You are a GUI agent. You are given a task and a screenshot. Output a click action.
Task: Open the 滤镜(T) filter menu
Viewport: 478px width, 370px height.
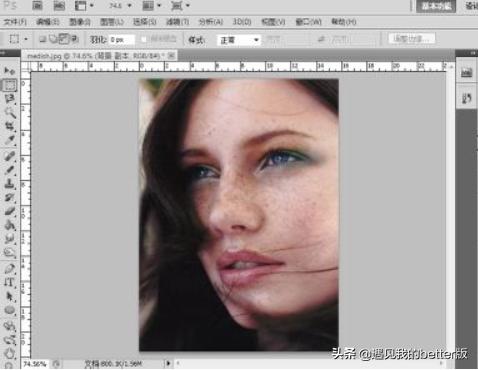click(178, 22)
